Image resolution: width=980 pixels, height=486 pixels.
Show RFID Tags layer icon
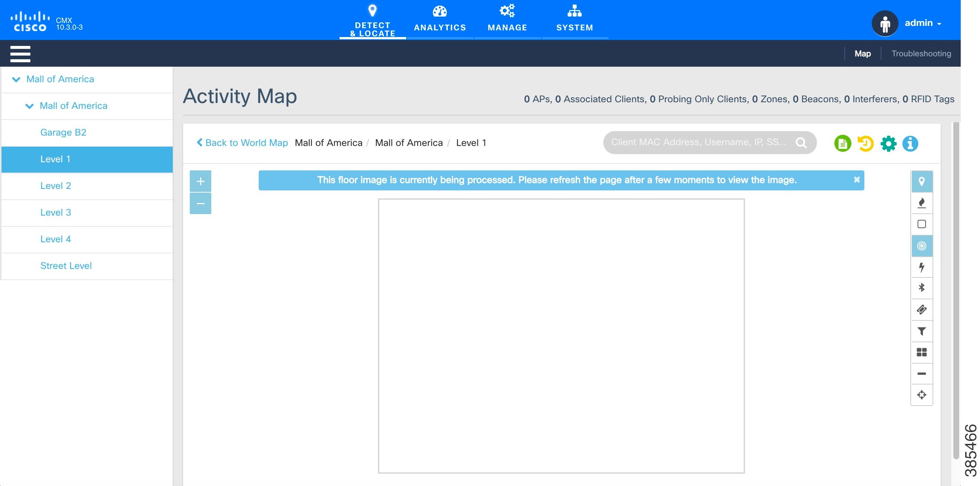pyautogui.click(x=922, y=309)
